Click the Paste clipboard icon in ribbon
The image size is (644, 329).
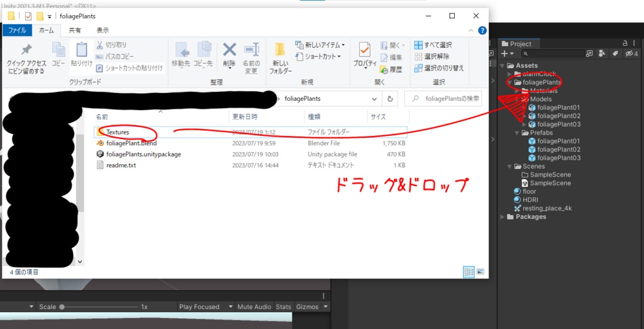(x=82, y=55)
